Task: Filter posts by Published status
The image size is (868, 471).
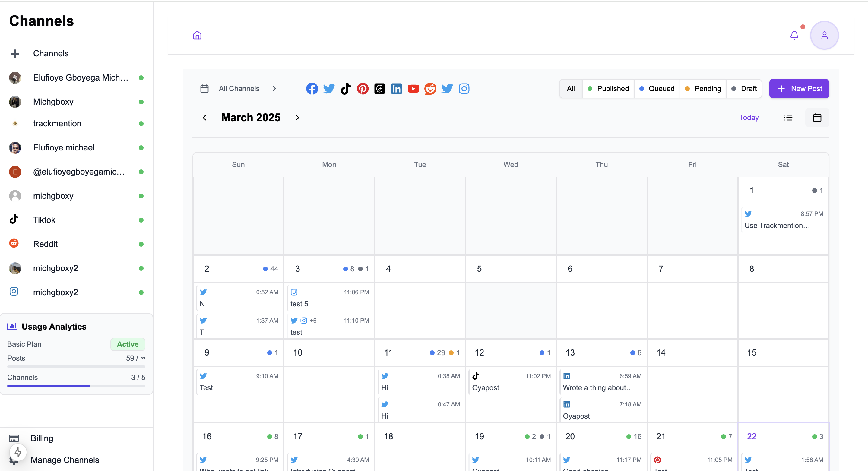Action: pyautogui.click(x=608, y=89)
